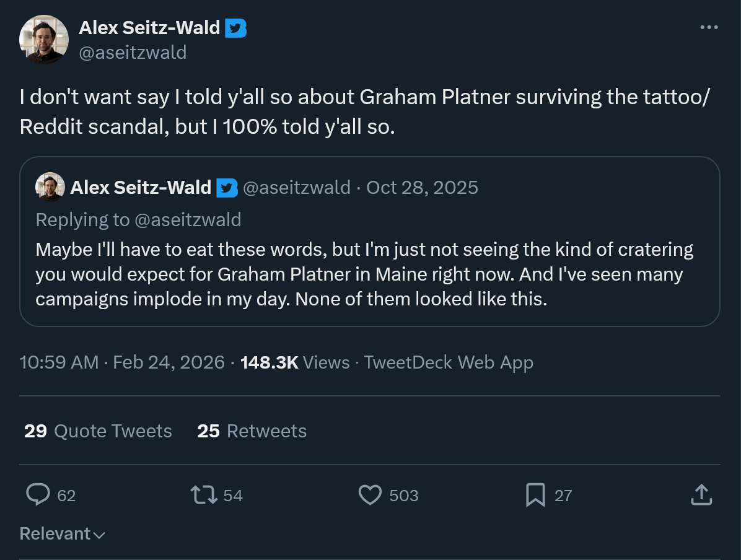The width and height of the screenshot is (741, 560).
Task: Open Alex Seitz-Wald's large profile photo
Action: (43, 39)
